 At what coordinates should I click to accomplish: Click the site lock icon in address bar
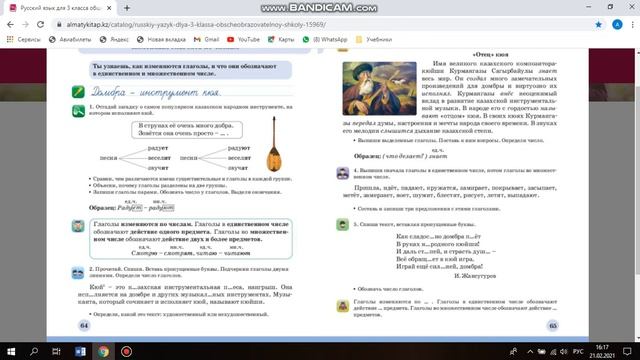tap(59, 24)
